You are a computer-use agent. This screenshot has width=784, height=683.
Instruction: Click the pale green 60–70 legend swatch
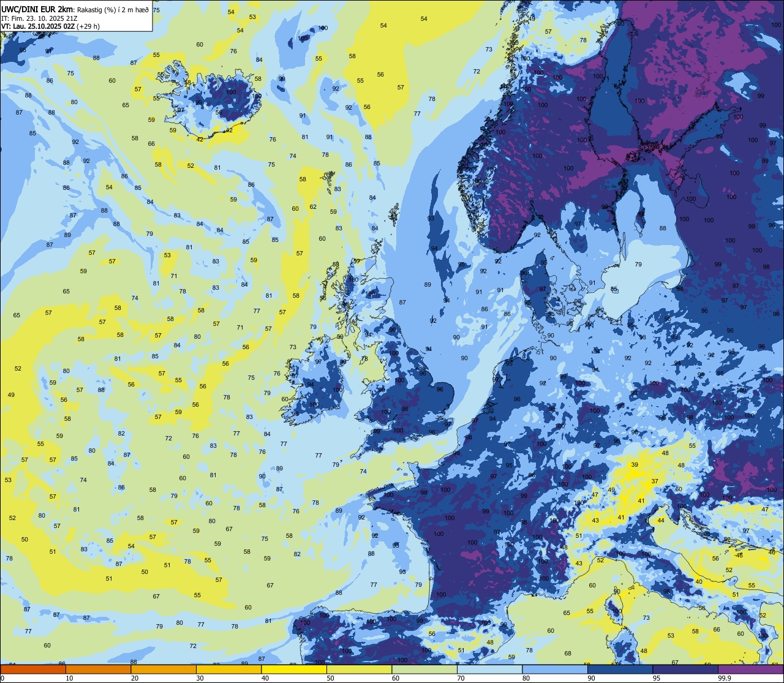424,669
